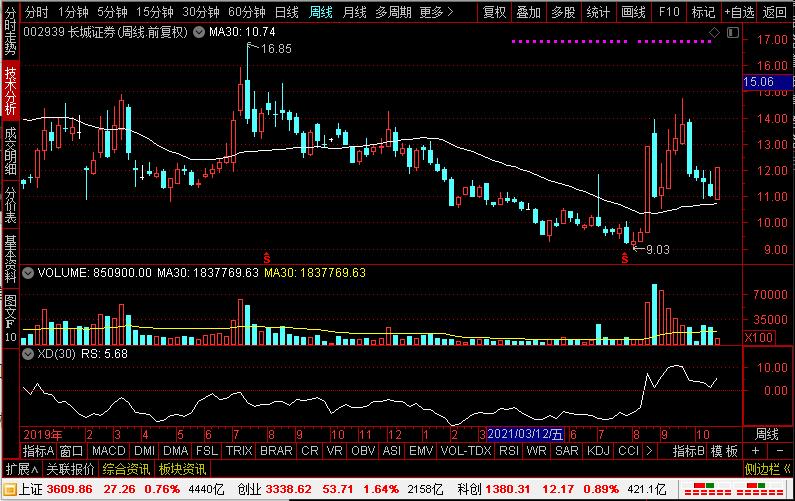The width and height of the screenshot is (795, 501).
Task: Expand the 更多 timeframe options
Action: [x=434, y=12]
